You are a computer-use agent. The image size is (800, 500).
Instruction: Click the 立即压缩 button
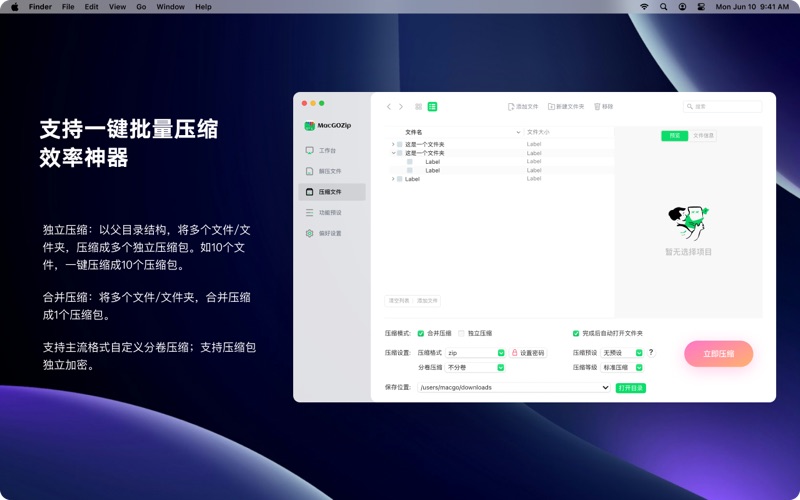click(718, 354)
